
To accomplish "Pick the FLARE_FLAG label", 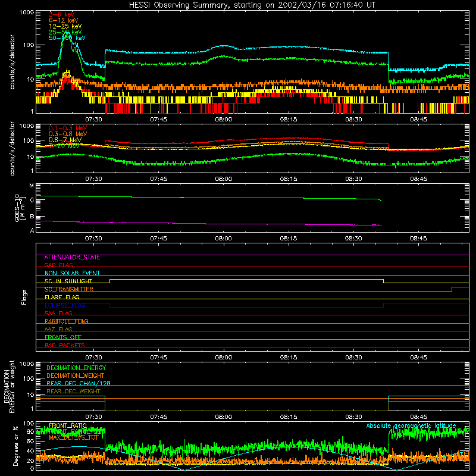I will coord(62,297).
